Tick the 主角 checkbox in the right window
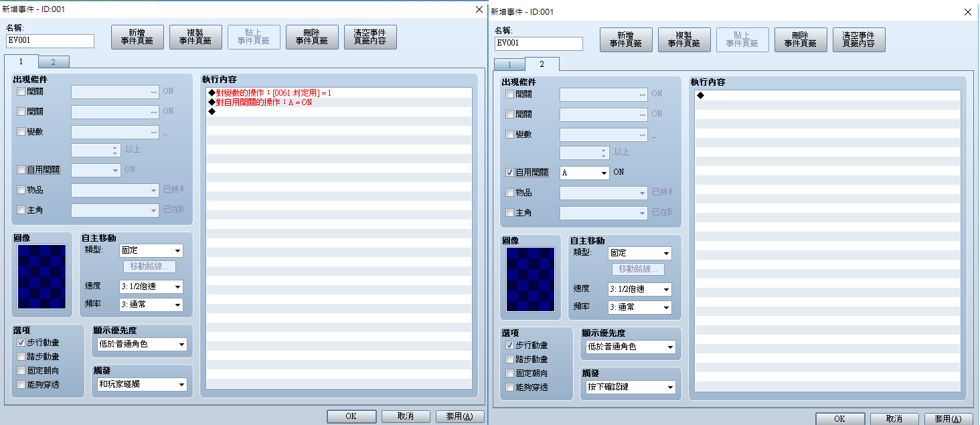980x425 pixels. coord(510,212)
